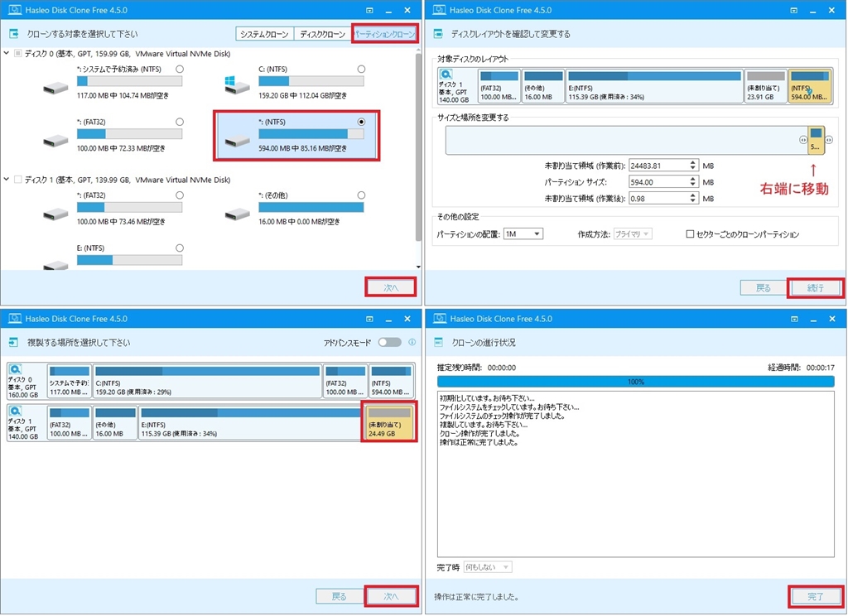
Task: Select the C: (NTFS) radio button
Action: point(361,70)
